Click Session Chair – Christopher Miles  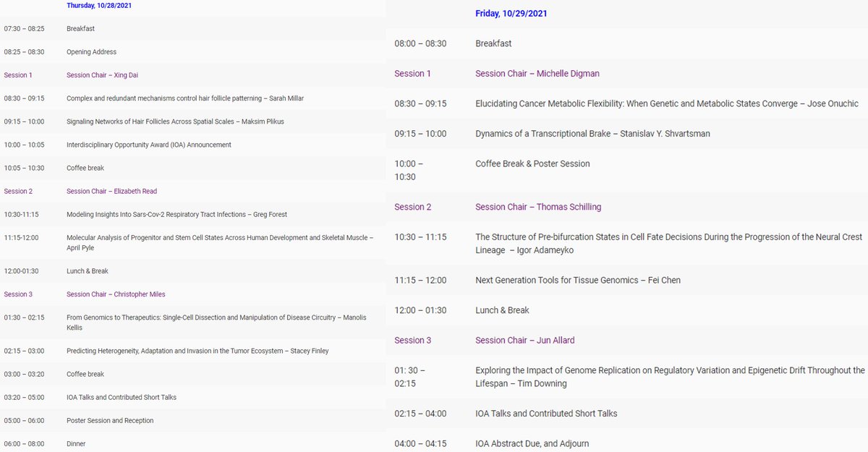116,294
